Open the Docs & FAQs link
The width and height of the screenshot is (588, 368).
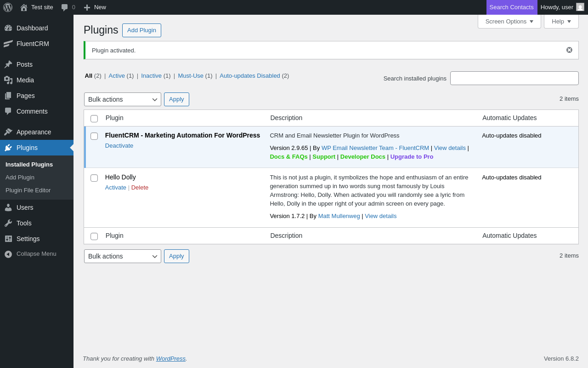point(288,157)
